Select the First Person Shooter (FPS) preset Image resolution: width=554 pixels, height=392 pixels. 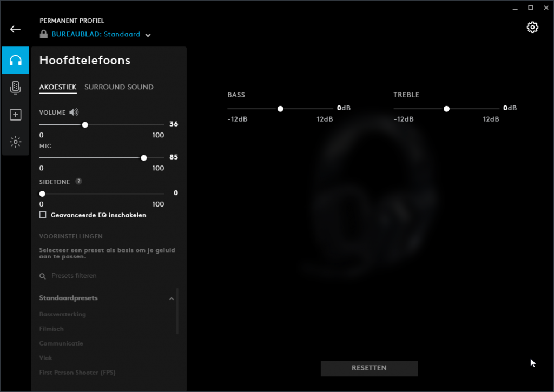[x=77, y=373]
